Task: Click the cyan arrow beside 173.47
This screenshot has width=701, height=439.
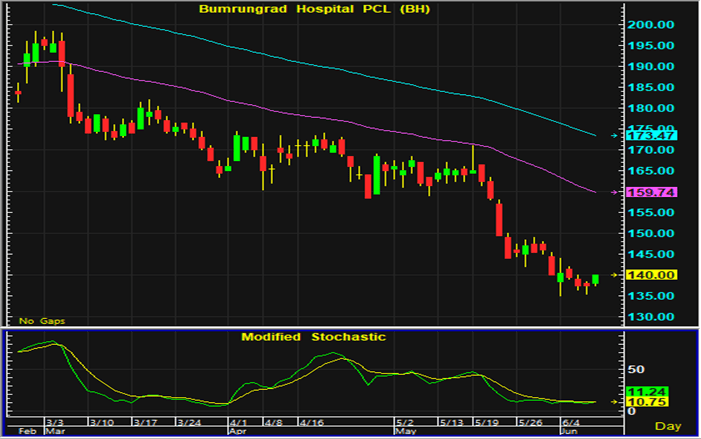Action: (x=613, y=134)
